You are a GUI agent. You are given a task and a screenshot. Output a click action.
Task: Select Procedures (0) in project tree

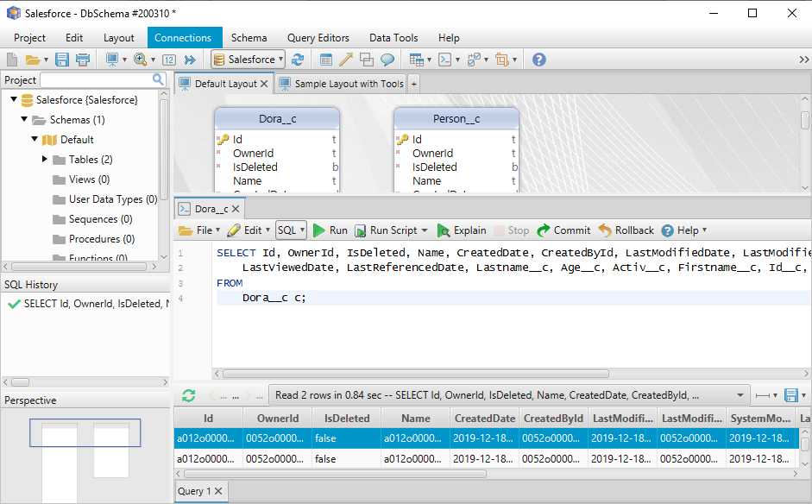102,239
